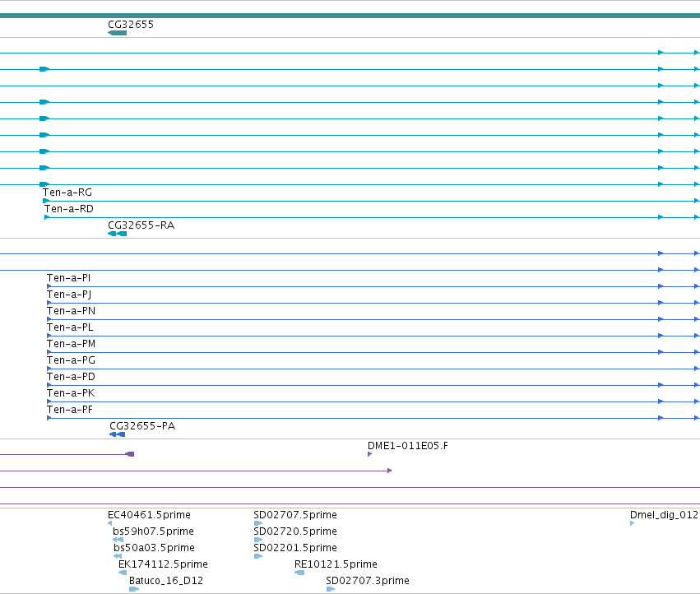
Task: Click the SD02201.5prime EST label
Action: pos(295,548)
